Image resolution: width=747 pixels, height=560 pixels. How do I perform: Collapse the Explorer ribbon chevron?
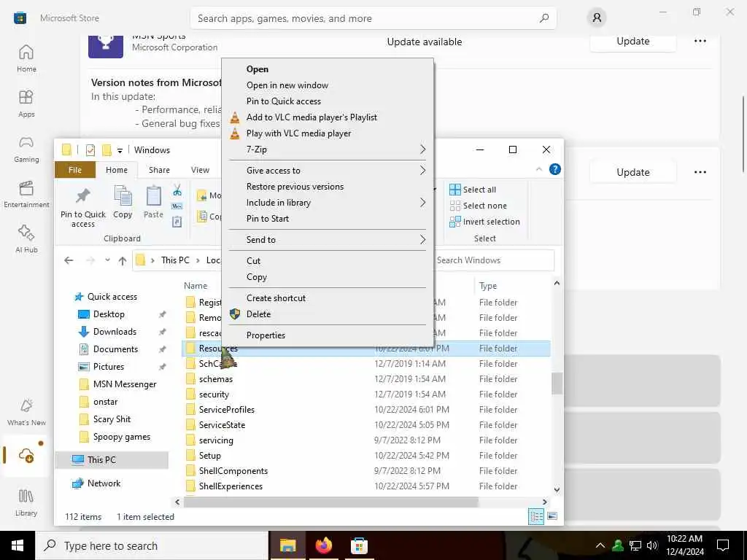click(539, 169)
